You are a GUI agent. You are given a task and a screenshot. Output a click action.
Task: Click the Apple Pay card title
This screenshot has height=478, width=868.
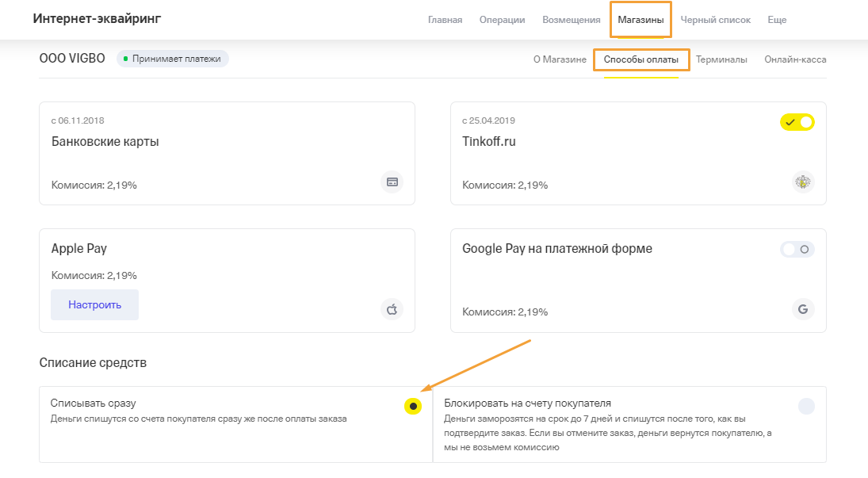point(79,249)
